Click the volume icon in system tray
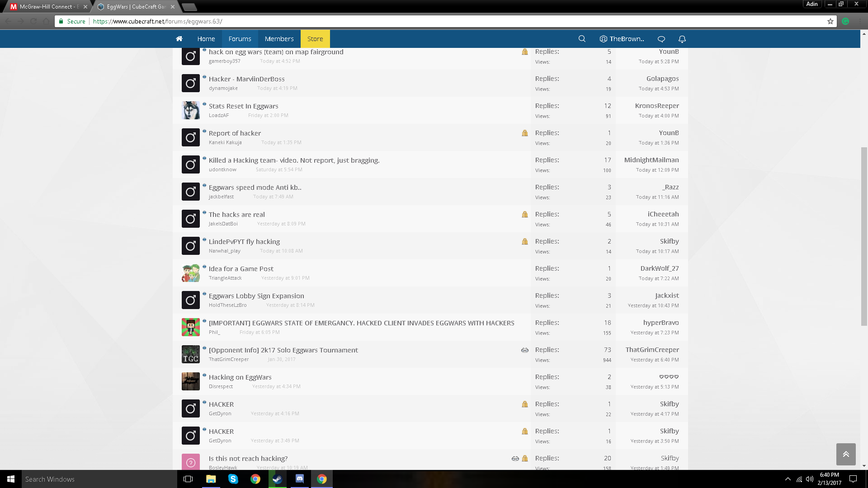868x488 pixels. 810,479
